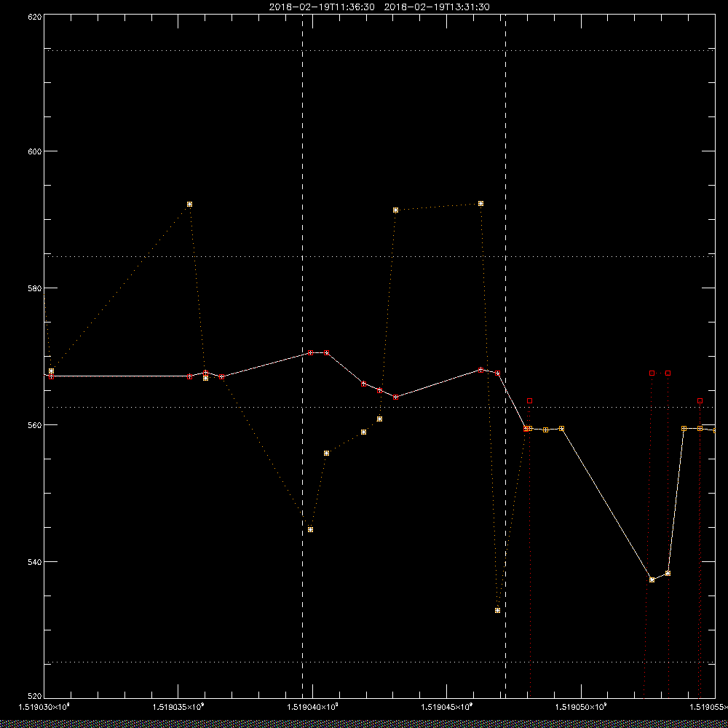Click the x-axis label 1.519045×10⁹
The image size is (728, 728).
click(x=447, y=707)
